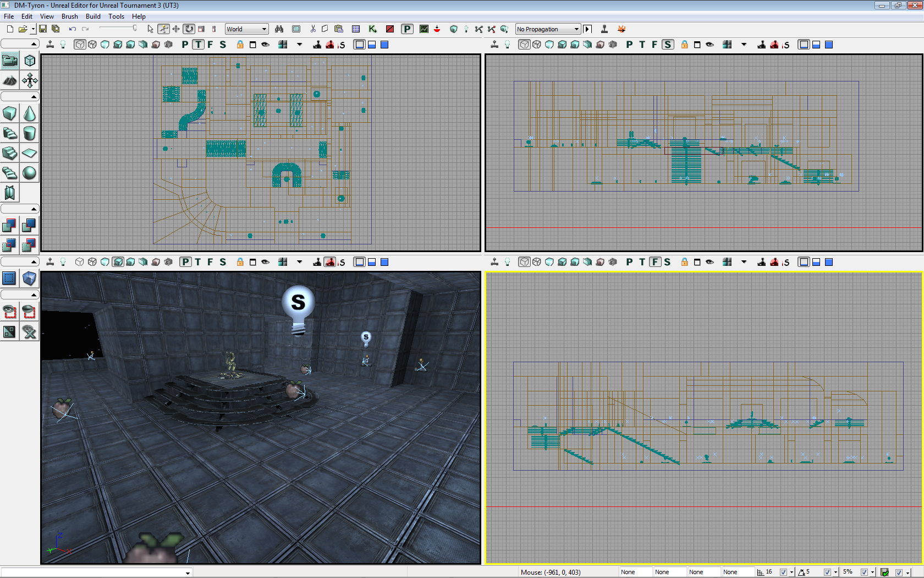Screen dimensions: 924x578
Task: Adjust the camera speed slider in the main toolbar
Action: [117, 29]
